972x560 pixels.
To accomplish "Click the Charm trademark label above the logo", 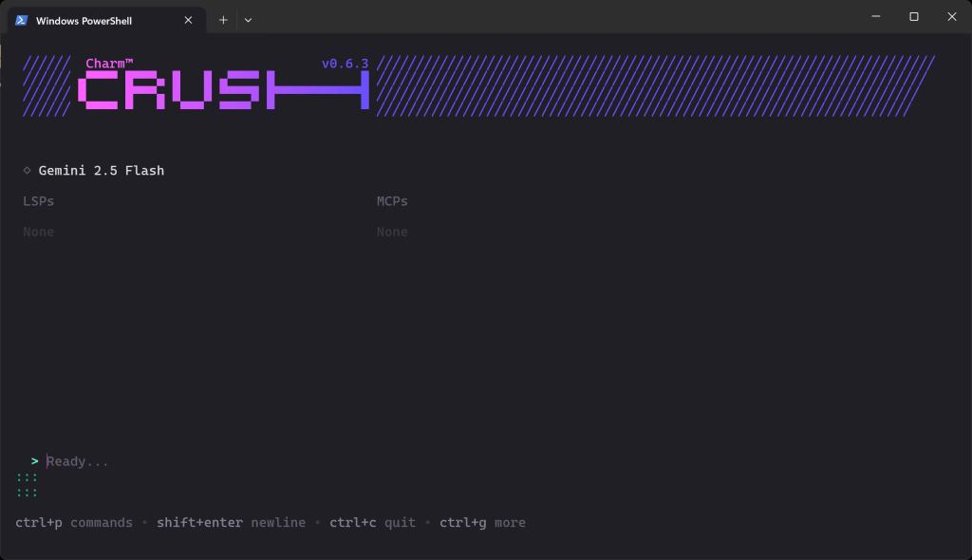I will pos(107,63).
